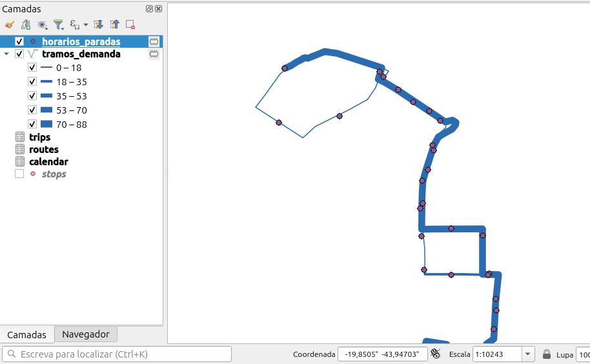Uncheck the 18 – 35 class
Viewport: 590px width, 364px height.
point(32,81)
